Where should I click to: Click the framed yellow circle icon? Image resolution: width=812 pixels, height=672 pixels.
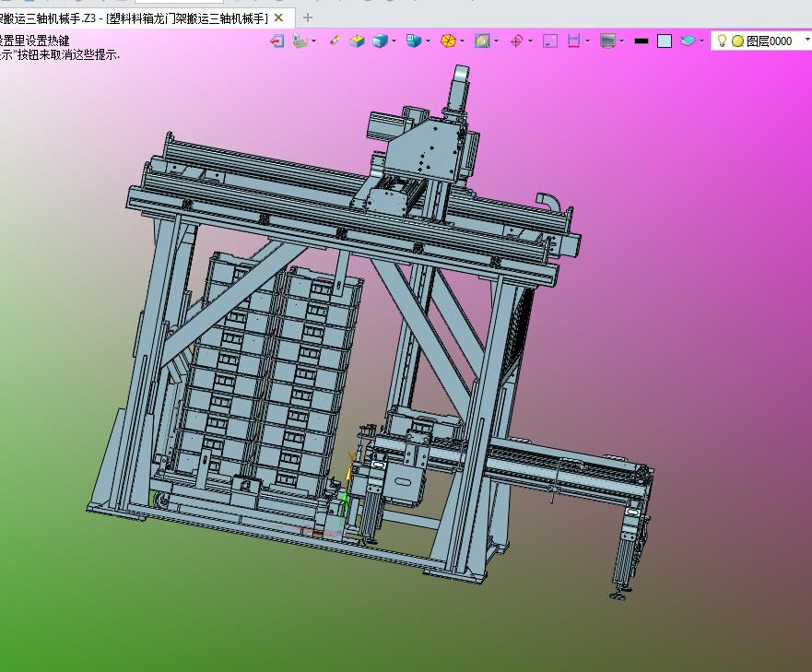coord(483,41)
